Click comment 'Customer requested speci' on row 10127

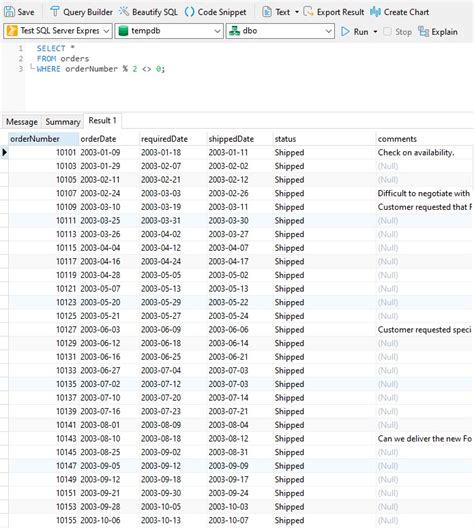(425, 329)
